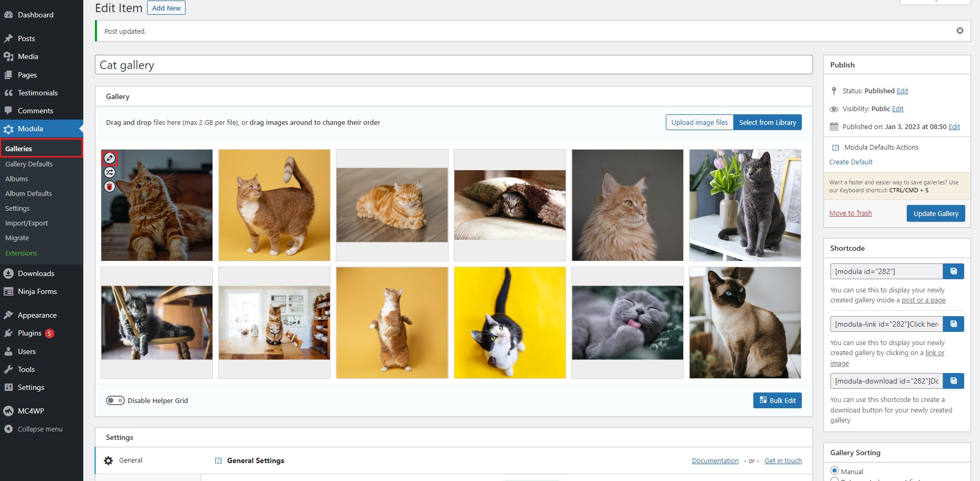Toggle the Disable Helper Grid switch
The height and width of the screenshot is (481, 980).
tap(116, 400)
